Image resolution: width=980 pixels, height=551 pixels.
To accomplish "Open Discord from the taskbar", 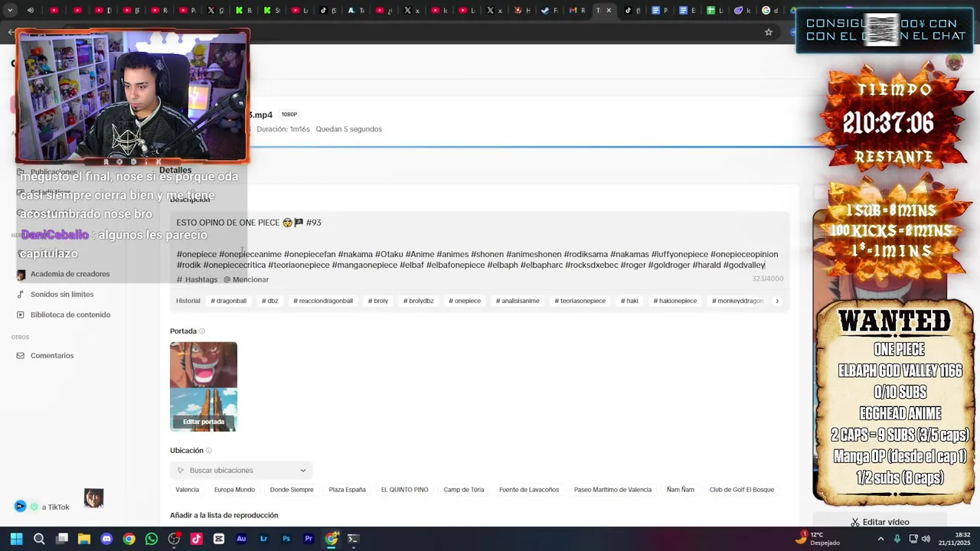I will click(x=106, y=539).
